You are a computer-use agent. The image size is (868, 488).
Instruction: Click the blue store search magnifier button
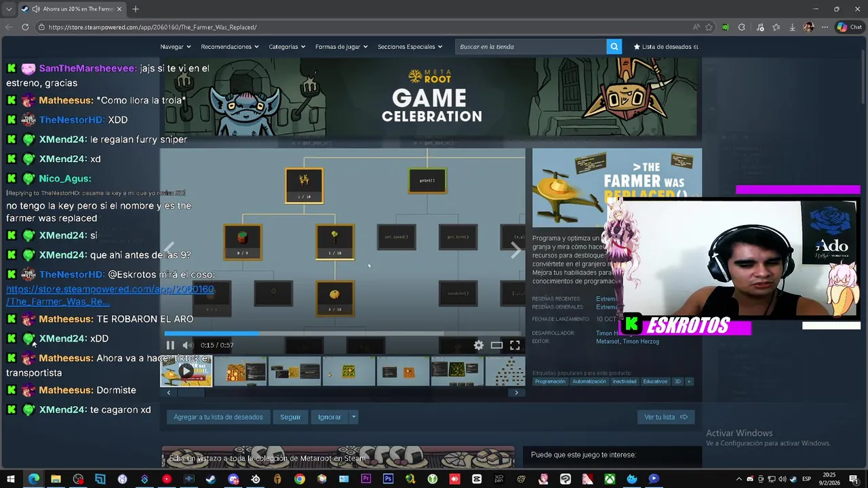614,47
